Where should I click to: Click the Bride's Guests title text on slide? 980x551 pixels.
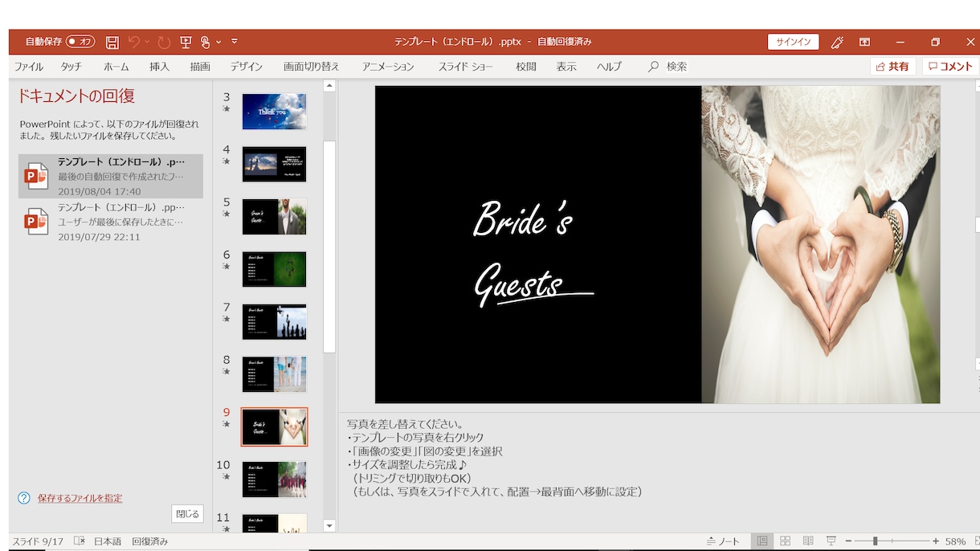pyautogui.click(x=533, y=253)
